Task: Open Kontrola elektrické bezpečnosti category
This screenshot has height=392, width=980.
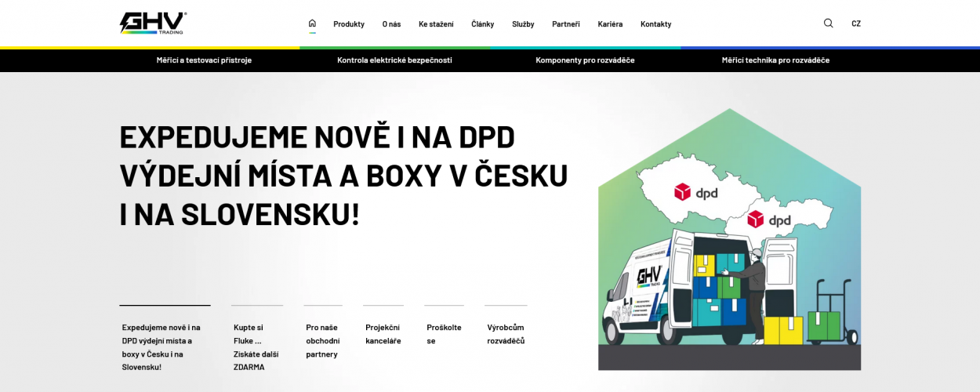Action: tap(394, 60)
